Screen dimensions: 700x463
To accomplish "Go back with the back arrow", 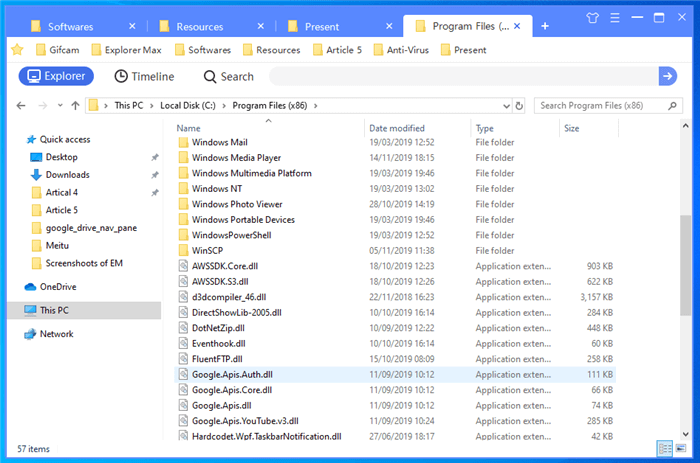I will 21,106.
